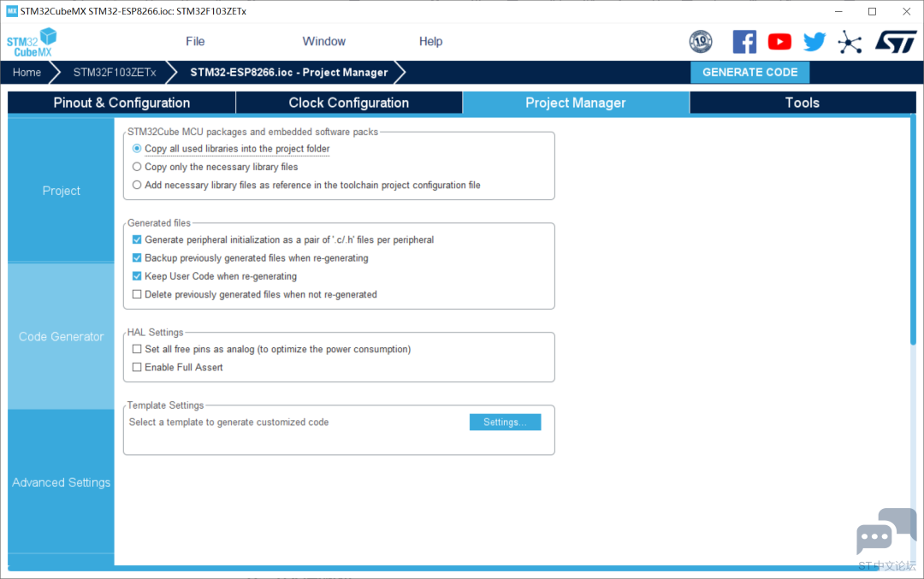This screenshot has height=579, width=924.
Task: Open the YouTube icon
Action: coord(779,42)
